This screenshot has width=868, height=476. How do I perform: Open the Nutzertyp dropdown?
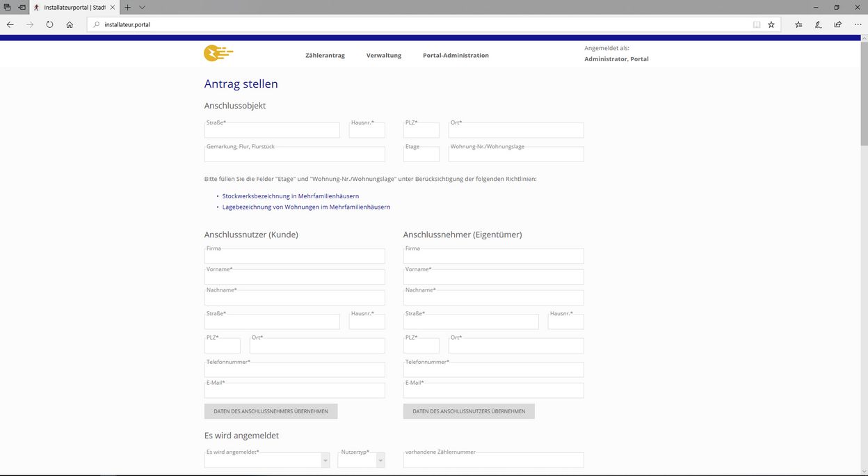(x=362, y=460)
